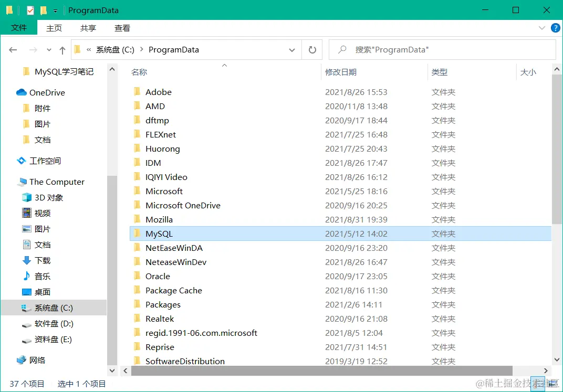Click New Folder quick access icon

[44, 10]
